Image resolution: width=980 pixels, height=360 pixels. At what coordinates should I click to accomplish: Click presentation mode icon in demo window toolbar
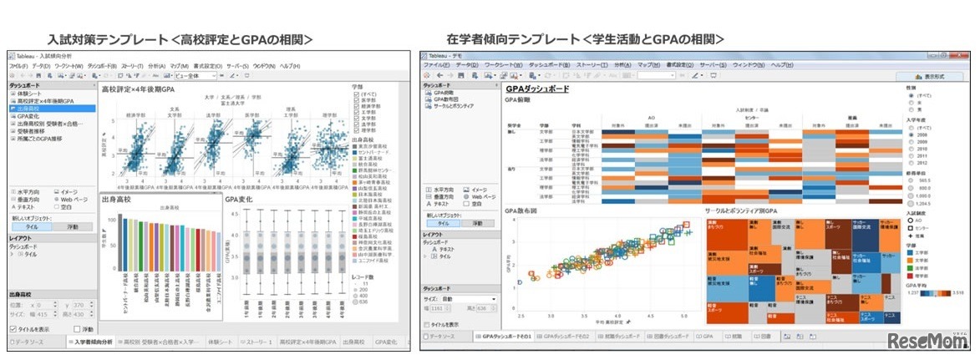pos(713,76)
